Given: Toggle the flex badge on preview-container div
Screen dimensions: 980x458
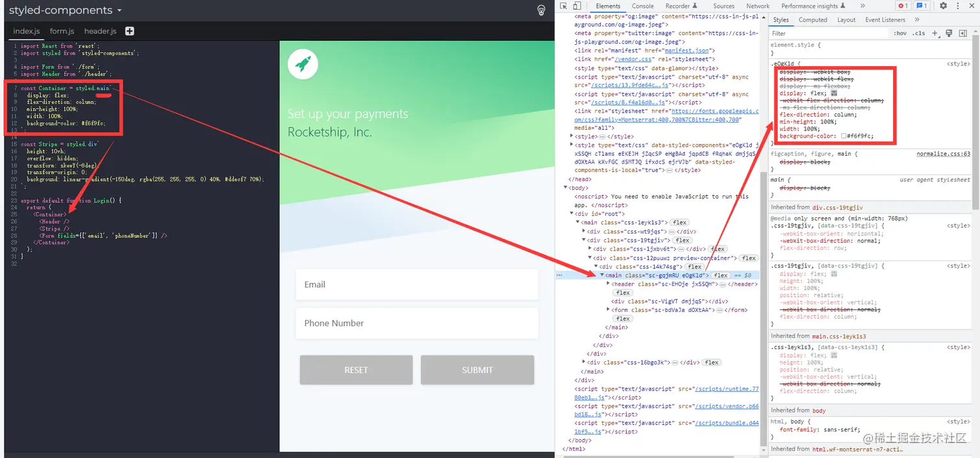Looking at the screenshot, I should (x=749, y=258).
